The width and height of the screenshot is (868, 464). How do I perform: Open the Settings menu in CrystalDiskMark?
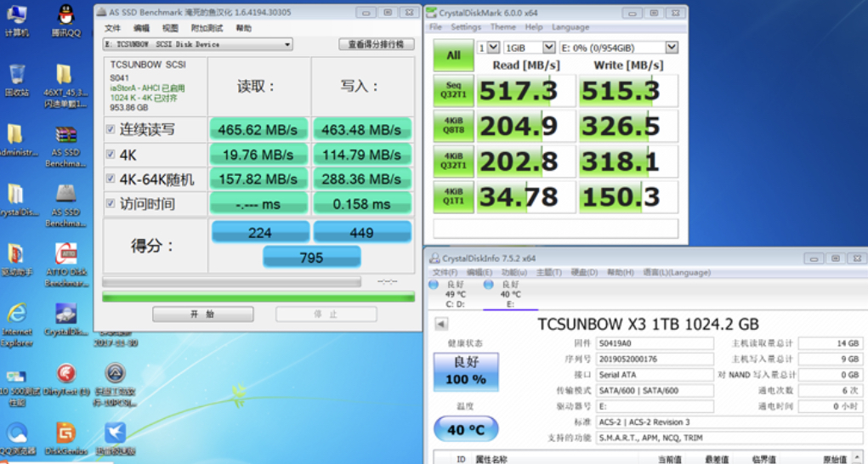point(466,27)
